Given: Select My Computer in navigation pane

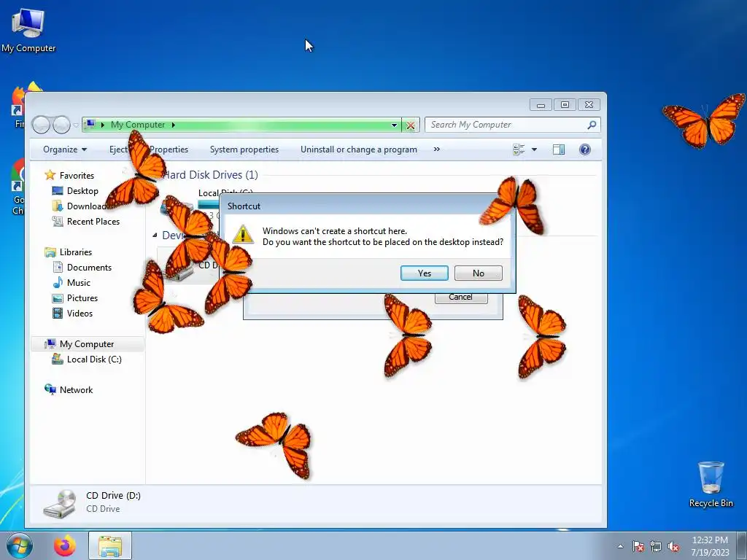Looking at the screenshot, I should pyautogui.click(x=87, y=344).
